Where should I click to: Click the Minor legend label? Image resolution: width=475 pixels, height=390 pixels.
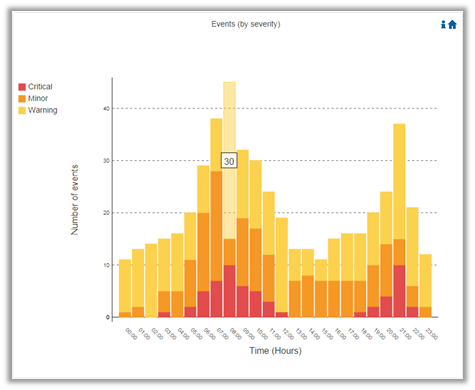(38, 98)
